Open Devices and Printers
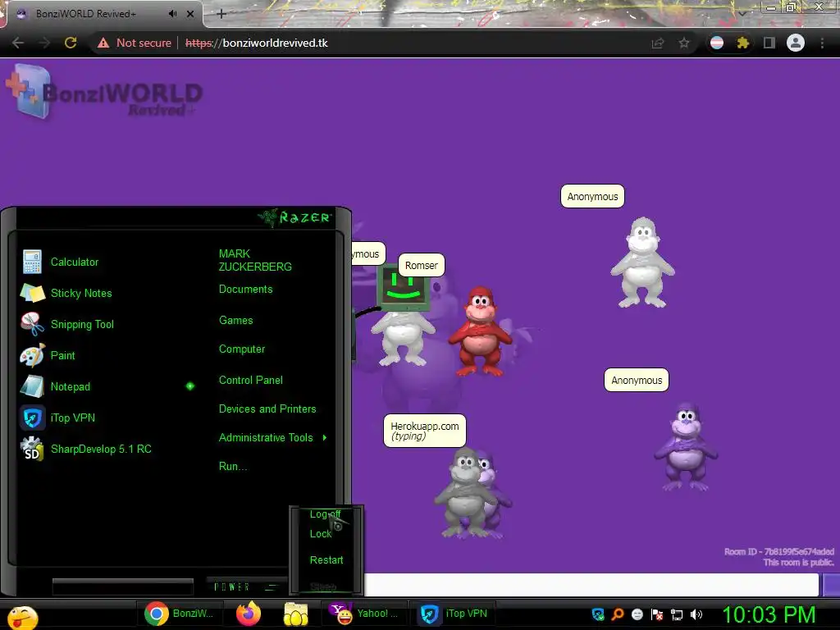 coord(267,409)
